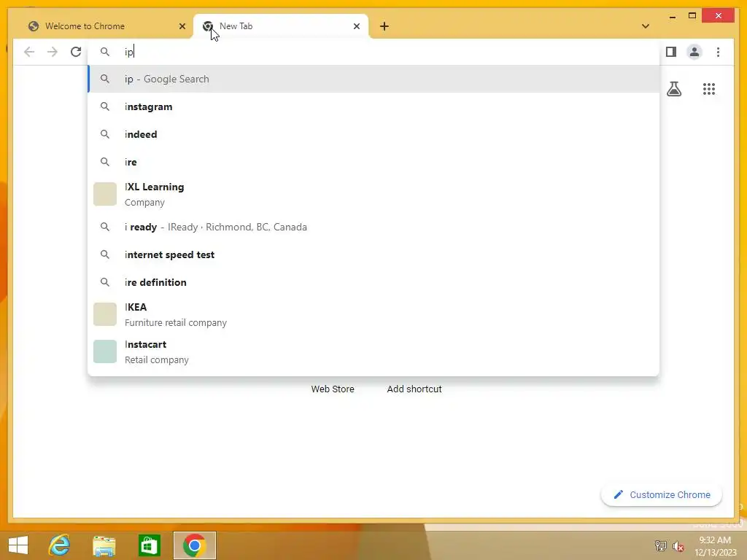Click the IXL Learning thumbnail square
This screenshot has width=747, height=560.
click(105, 194)
